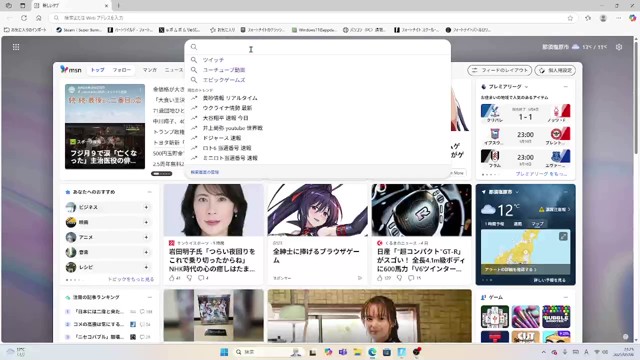
Task: Open the Edge favorites hub icon
Action: coord(588,18)
